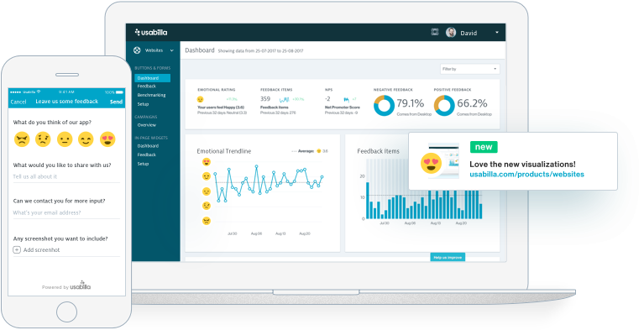Click the Negative Feedback 79.1% donut chart
Image resolution: width=644 pixels, height=330 pixels.
coord(384,106)
